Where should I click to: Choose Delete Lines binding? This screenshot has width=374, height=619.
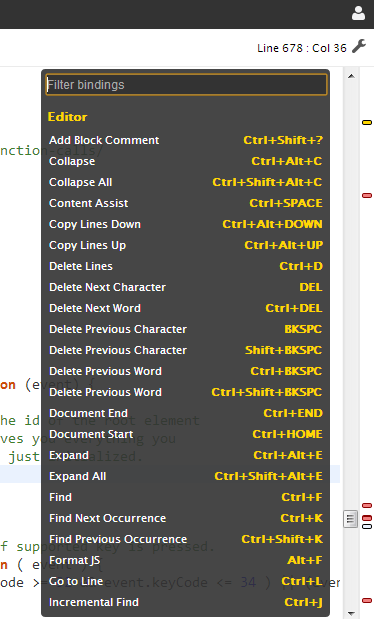186,266
